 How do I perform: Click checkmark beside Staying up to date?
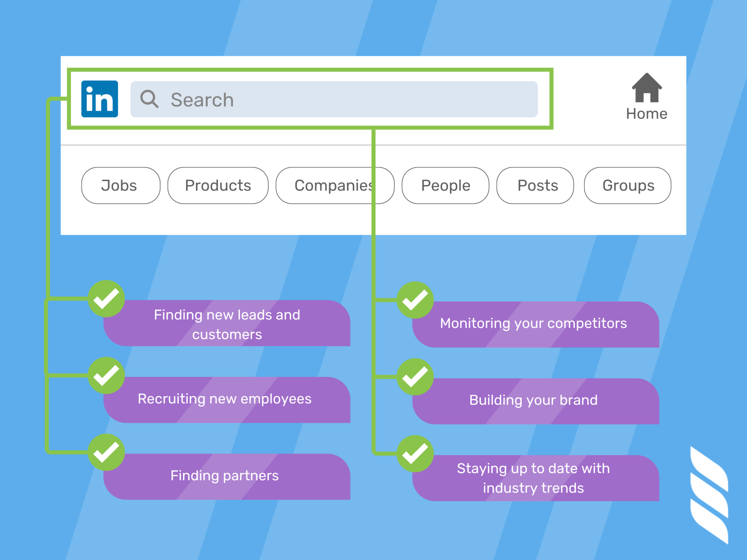pos(415,454)
